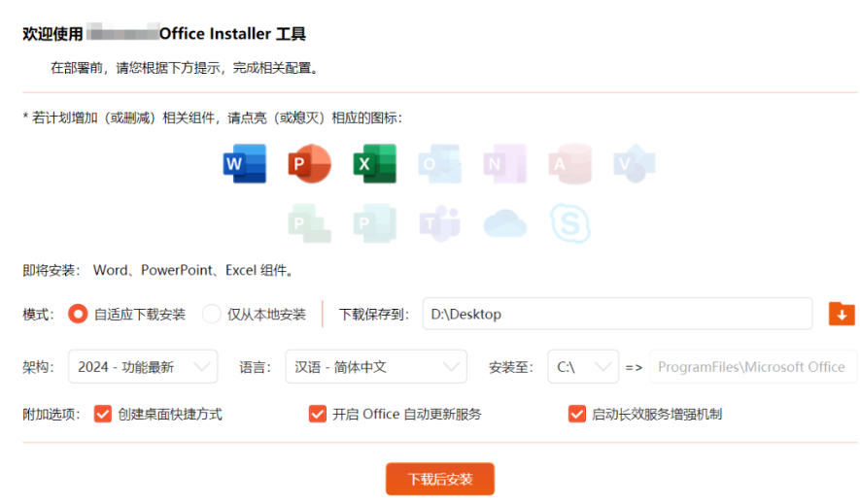
Task: Click the download path field D:\Desktop
Action: tap(617, 314)
